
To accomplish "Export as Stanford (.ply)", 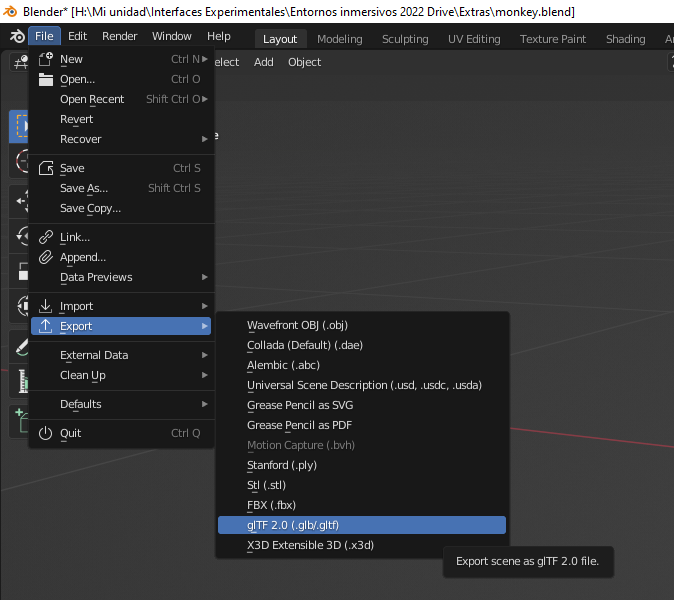I will tap(362, 465).
